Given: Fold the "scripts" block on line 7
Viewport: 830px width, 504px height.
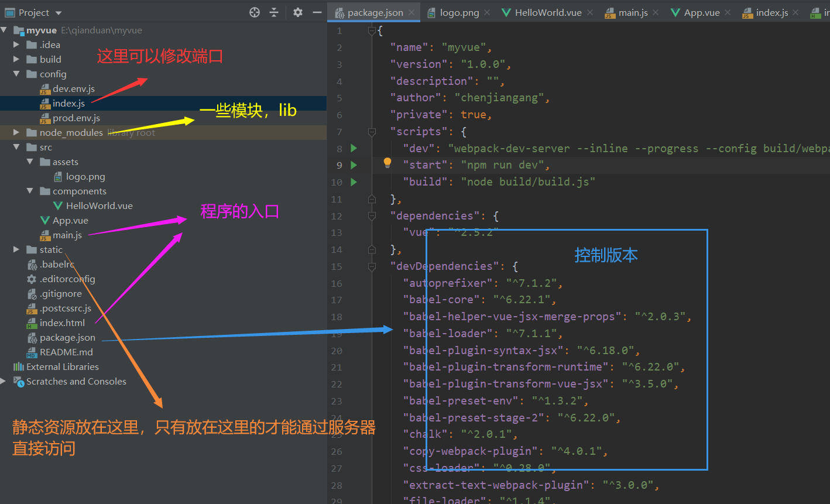Looking at the screenshot, I should [372, 132].
